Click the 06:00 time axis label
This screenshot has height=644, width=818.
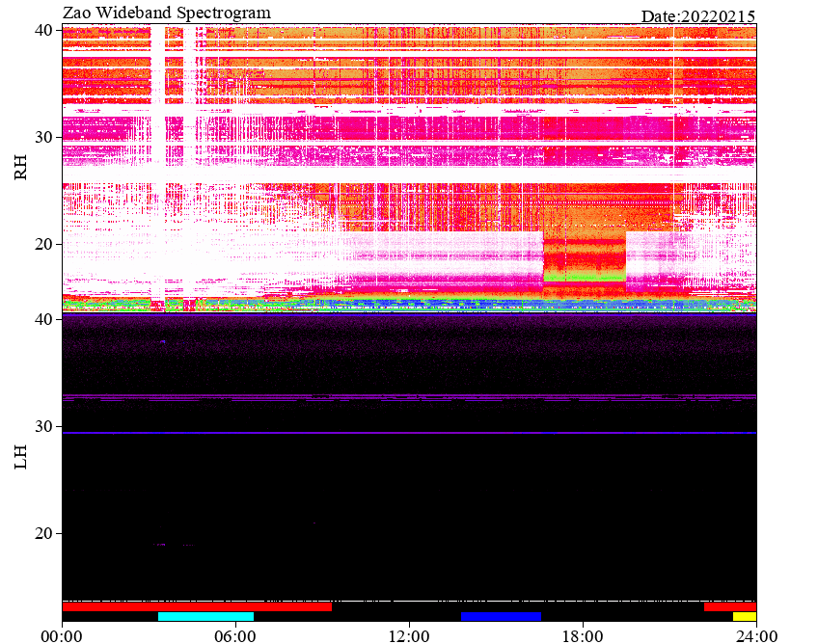pos(235,636)
